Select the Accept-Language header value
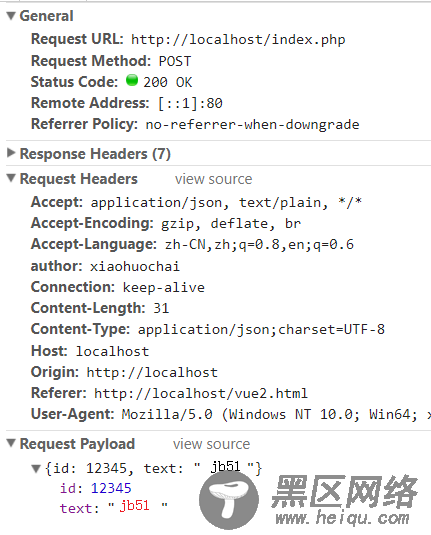This screenshot has height=535, width=431. [x=259, y=245]
